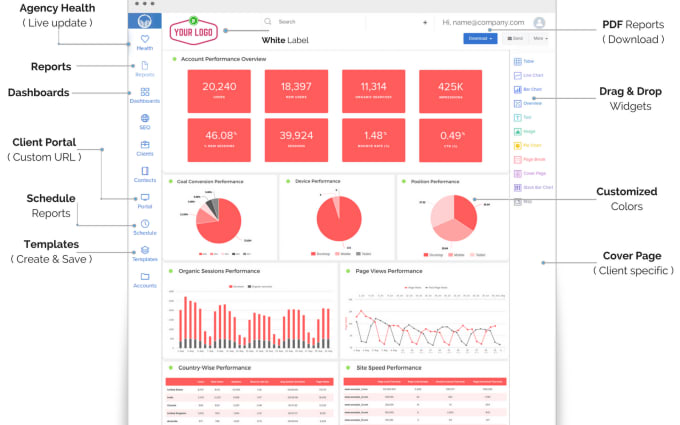Click the Position Performance title

click(x=435, y=182)
